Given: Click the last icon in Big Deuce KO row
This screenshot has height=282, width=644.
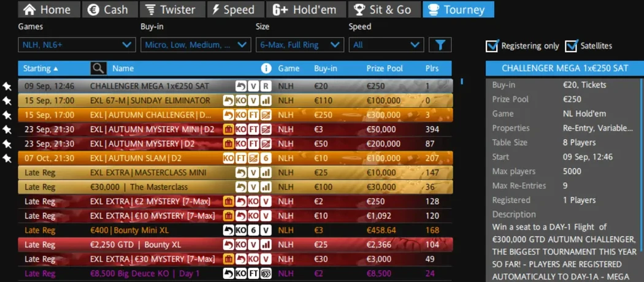Looking at the screenshot, I should click(266, 273).
